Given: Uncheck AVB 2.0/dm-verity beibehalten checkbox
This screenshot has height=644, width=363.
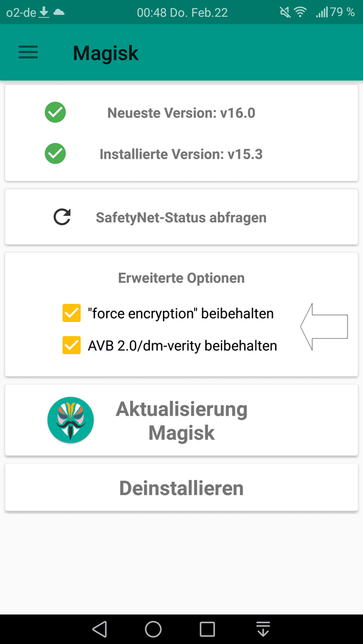Looking at the screenshot, I should [x=72, y=345].
